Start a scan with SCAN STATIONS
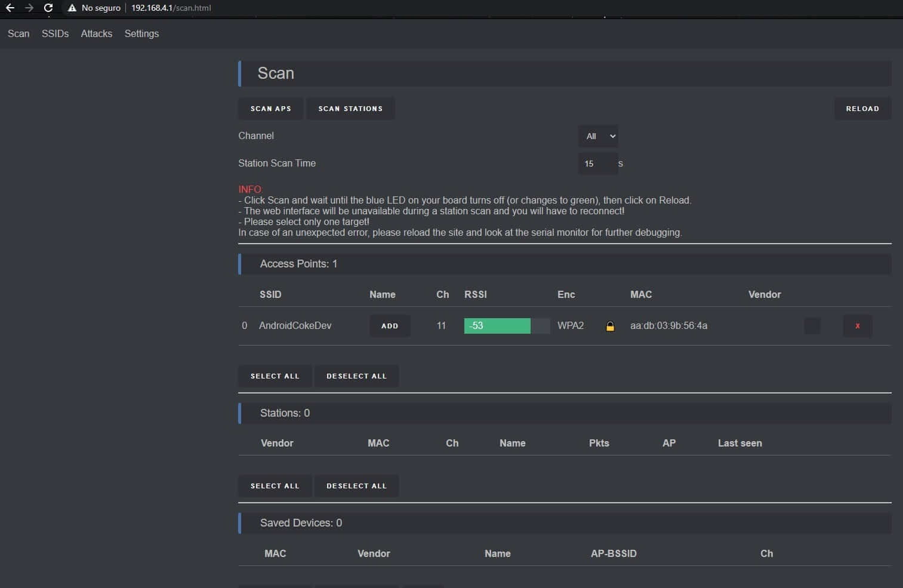Screen dimensions: 903x588 click(x=350, y=109)
